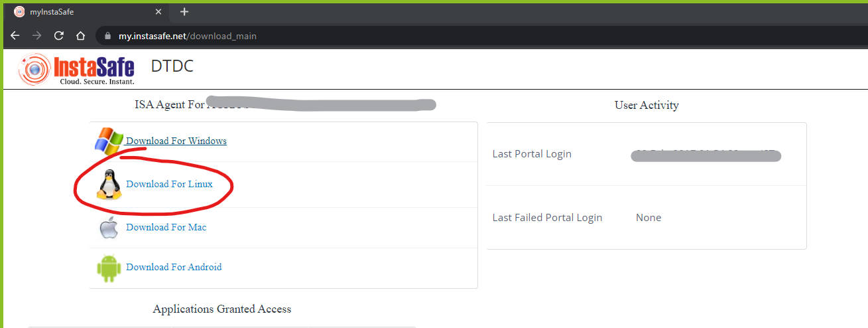Reload the page with the refresh icon
This screenshot has height=328, width=868.
pos(59,36)
